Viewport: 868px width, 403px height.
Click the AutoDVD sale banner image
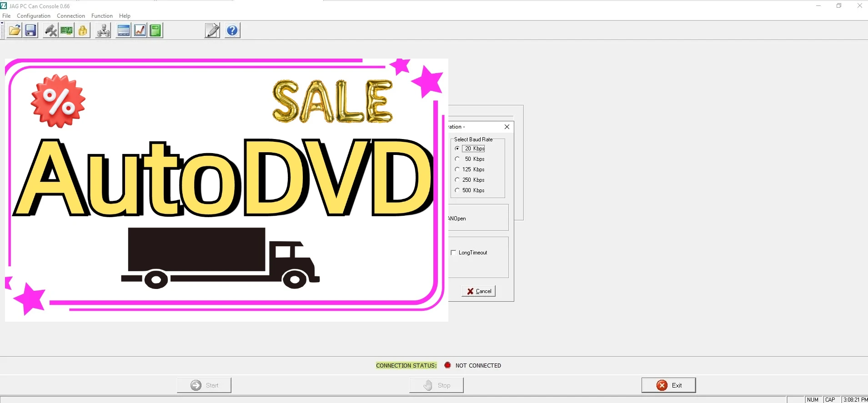pos(226,190)
